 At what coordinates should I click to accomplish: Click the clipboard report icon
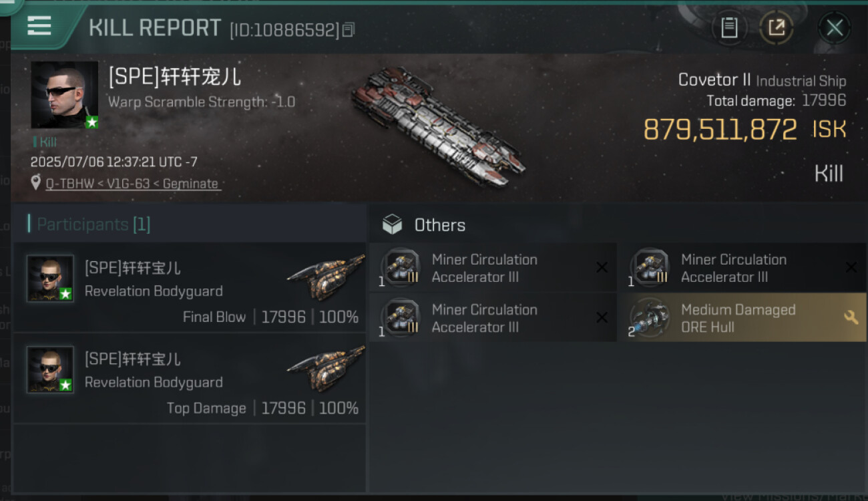(729, 28)
